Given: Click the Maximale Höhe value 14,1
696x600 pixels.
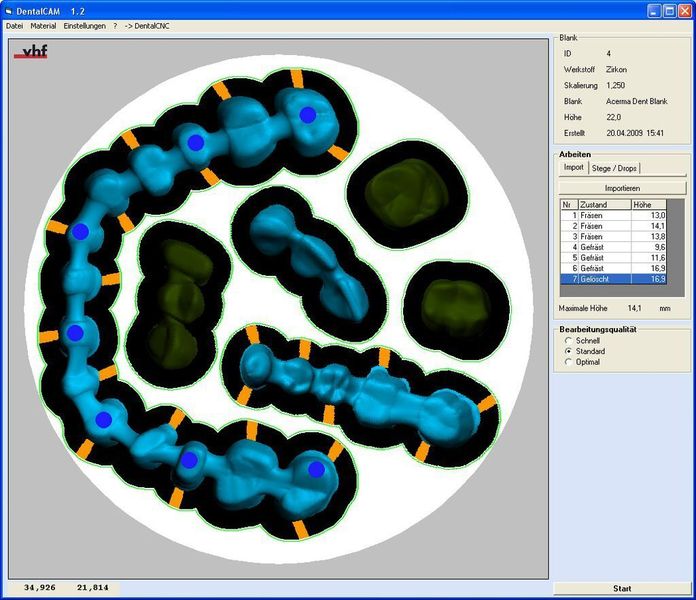Looking at the screenshot, I should click(634, 308).
